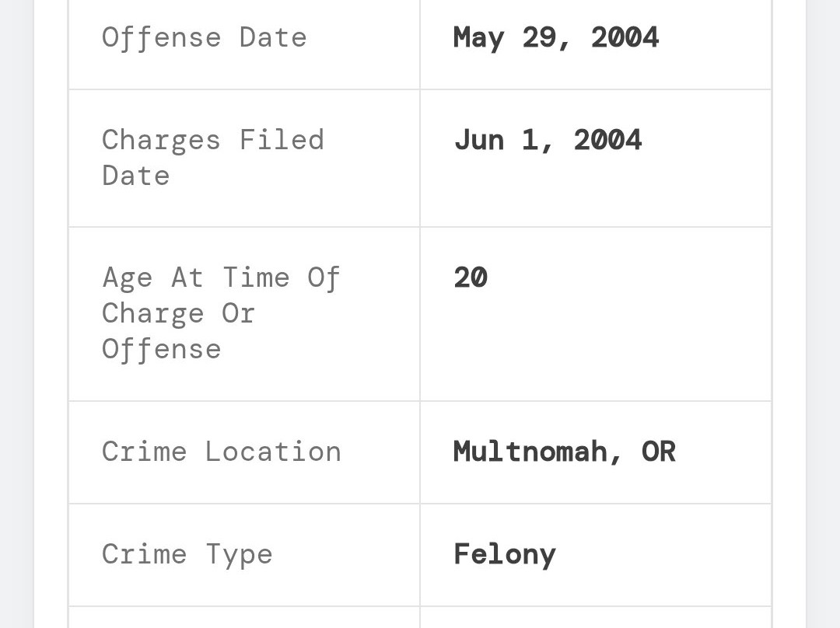The height and width of the screenshot is (628, 840).
Task: Select the month "May" in offense date value
Action: pyautogui.click(x=478, y=37)
